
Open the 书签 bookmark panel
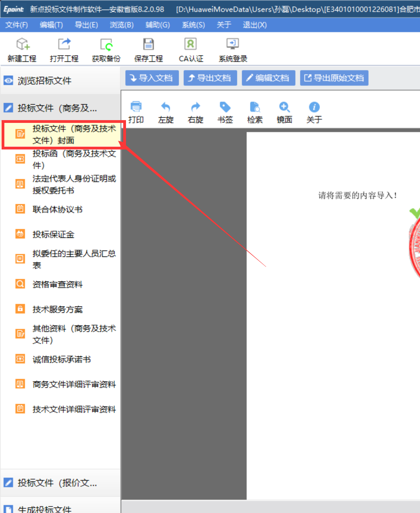pos(225,107)
